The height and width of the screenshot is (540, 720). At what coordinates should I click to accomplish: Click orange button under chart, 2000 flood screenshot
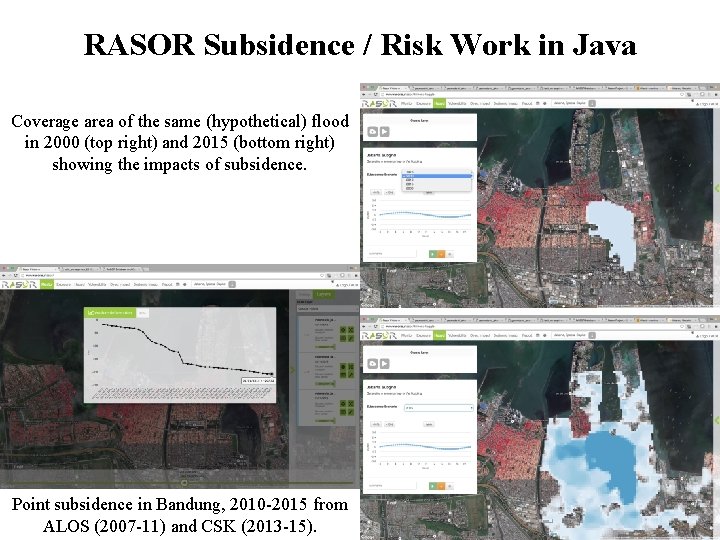441,253
